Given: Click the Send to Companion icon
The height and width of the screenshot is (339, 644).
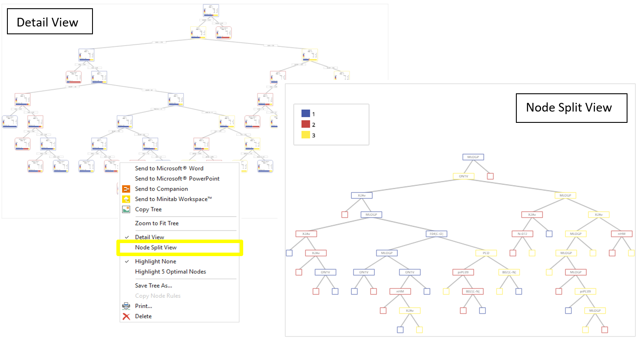Looking at the screenshot, I should click(125, 189).
